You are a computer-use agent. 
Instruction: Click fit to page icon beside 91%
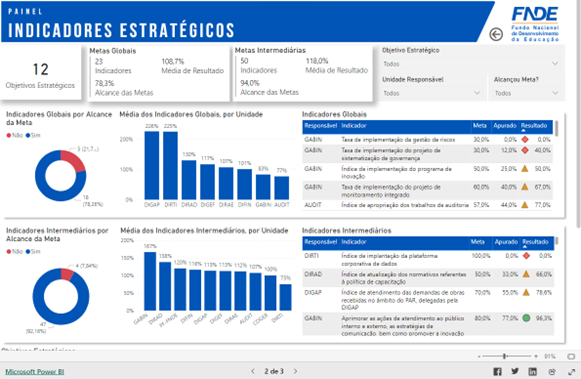[571, 356]
